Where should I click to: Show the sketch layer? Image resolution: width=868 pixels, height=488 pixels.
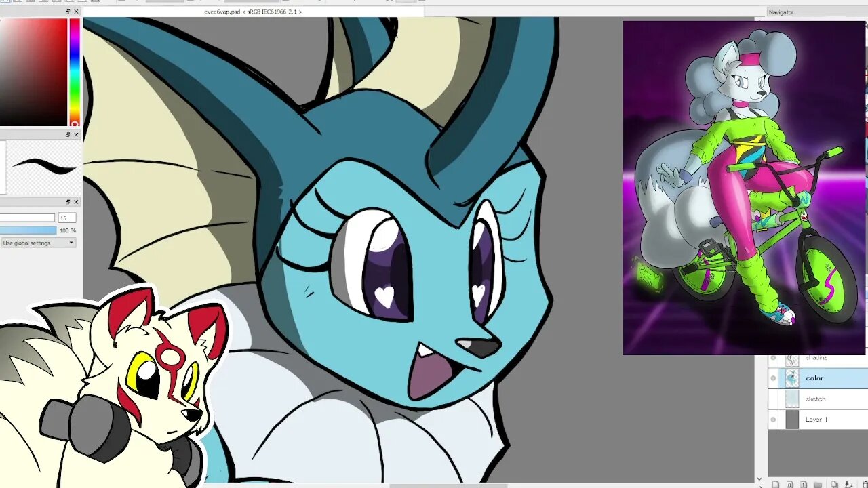coord(773,399)
